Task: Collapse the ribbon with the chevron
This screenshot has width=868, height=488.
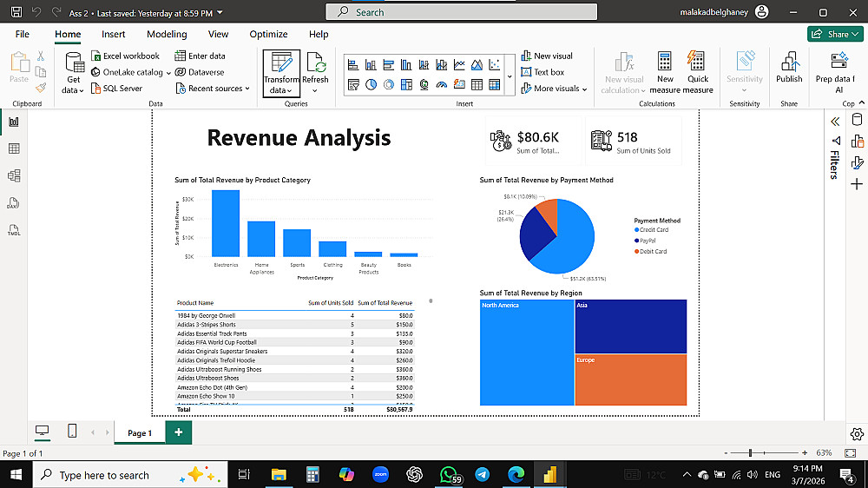Action: [x=862, y=102]
